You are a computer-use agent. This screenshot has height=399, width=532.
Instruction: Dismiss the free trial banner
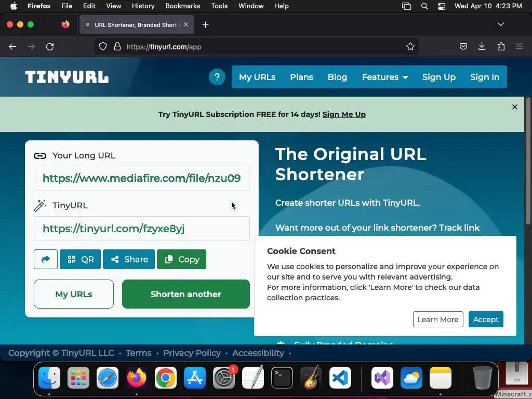515,107
